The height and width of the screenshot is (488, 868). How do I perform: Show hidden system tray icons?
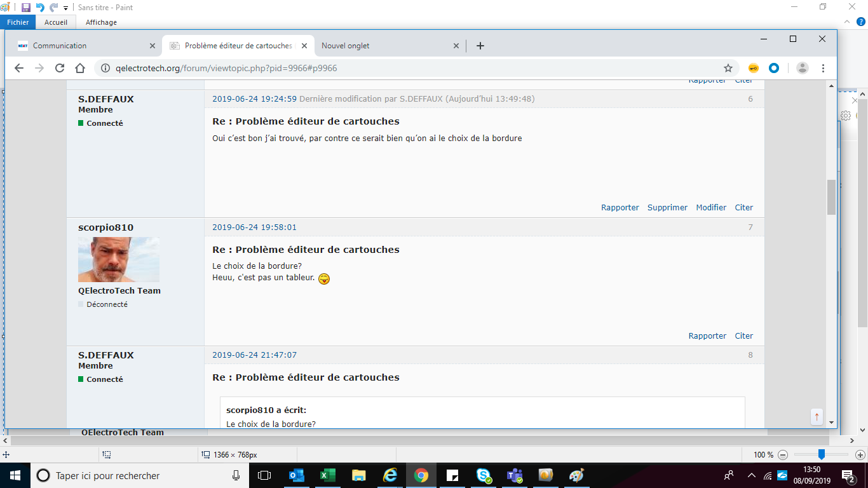(x=752, y=475)
